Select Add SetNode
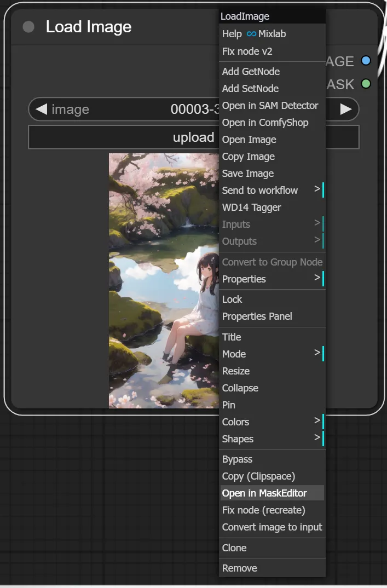This screenshot has width=387, height=588. click(x=272, y=89)
